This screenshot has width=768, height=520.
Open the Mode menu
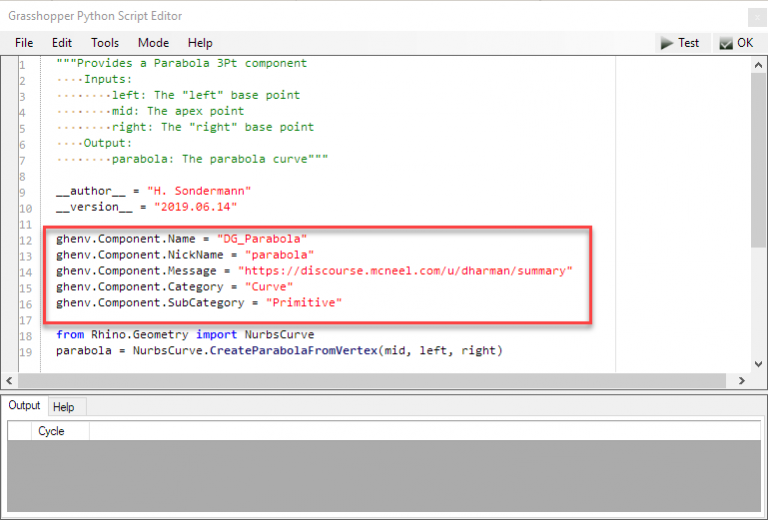153,43
